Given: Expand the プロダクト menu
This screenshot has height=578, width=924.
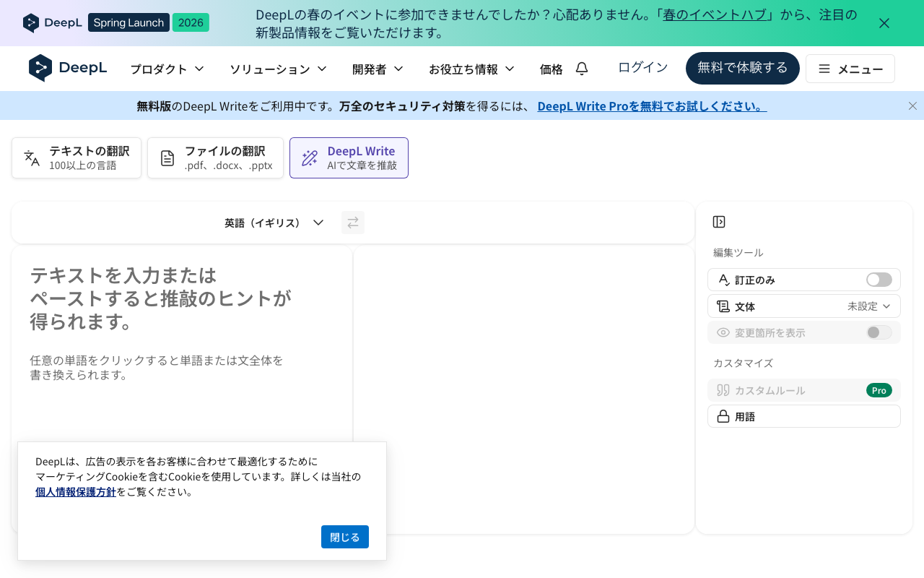Looking at the screenshot, I should tap(167, 69).
